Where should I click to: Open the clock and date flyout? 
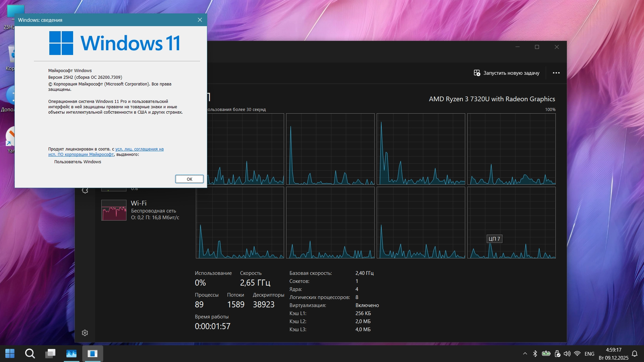(613, 354)
